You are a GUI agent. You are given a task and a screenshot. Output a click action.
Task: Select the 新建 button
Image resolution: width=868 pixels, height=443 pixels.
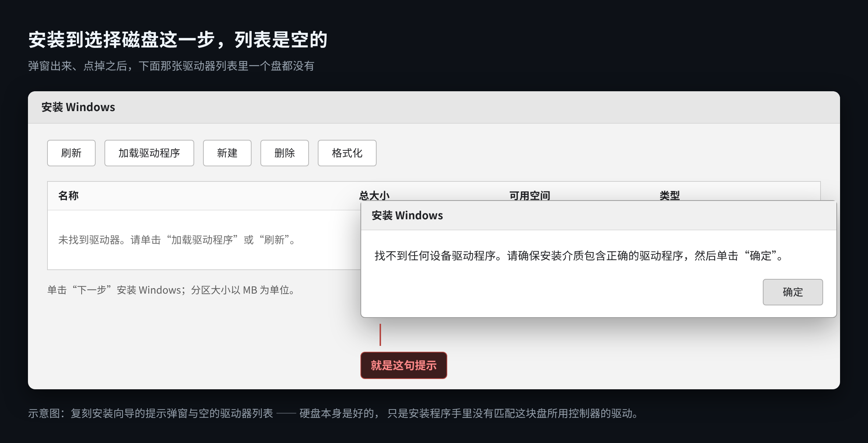[x=227, y=153]
